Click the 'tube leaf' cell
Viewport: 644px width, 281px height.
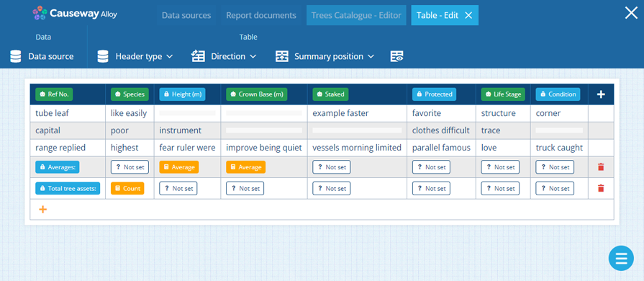(68, 113)
